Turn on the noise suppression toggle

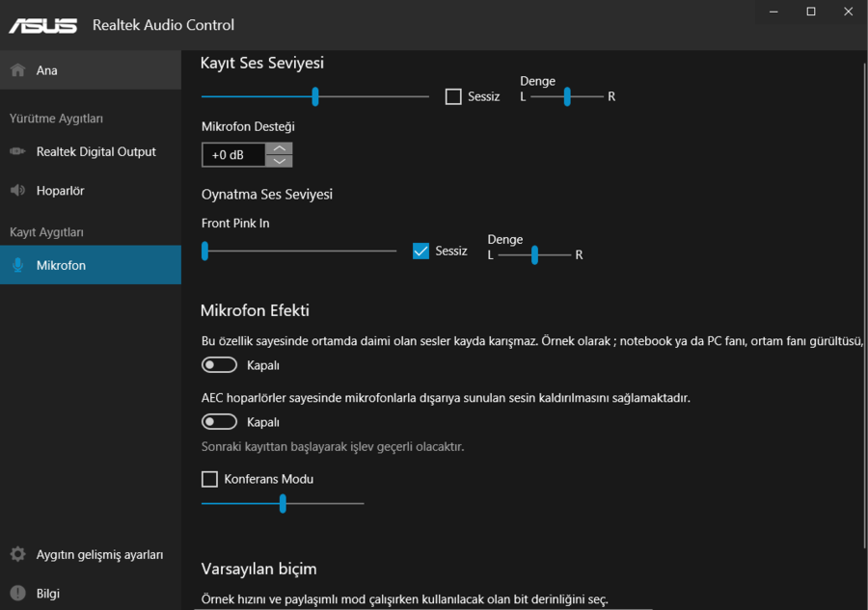(x=219, y=365)
